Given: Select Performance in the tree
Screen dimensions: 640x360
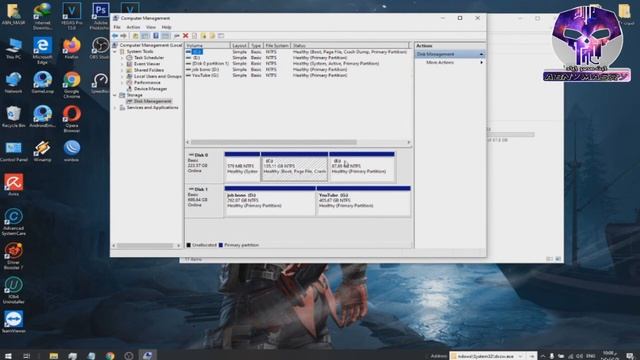Looking at the screenshot, I should click(x=147, y=82).
